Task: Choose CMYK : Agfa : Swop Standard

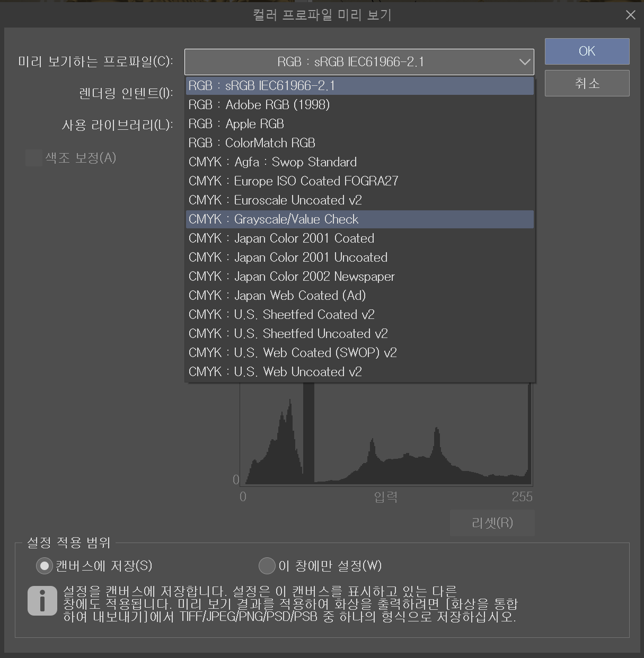Action: pyautogui.click(x=359, y=162)
